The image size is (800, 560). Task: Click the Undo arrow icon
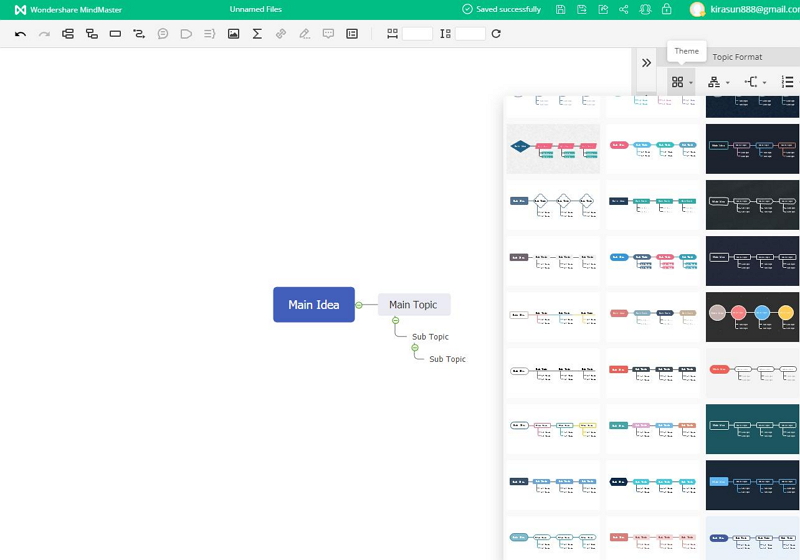[20, 34]
